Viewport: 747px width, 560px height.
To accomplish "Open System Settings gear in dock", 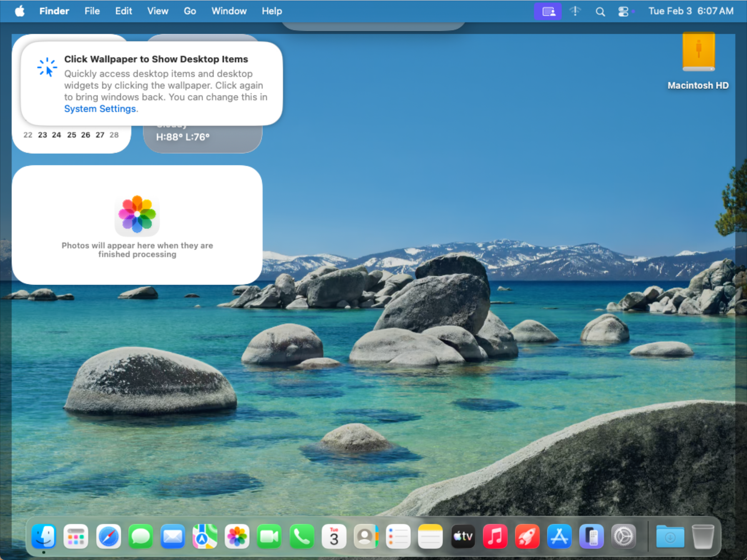I will [x=623, y=537].
